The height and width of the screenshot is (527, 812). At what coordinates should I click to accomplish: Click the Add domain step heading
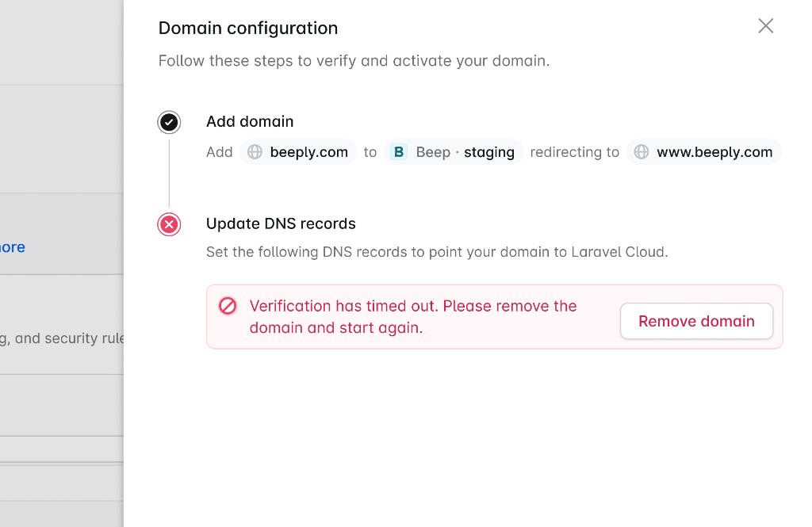tap(250, 122)
